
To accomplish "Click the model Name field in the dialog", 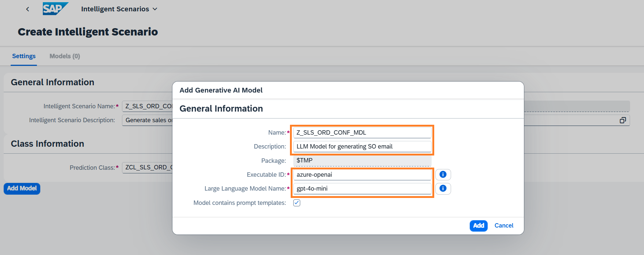I will click(x=362, y=132).
